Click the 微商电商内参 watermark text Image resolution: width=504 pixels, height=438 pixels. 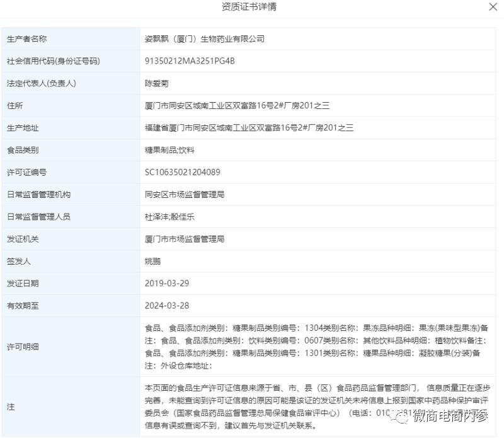(452, 417)
